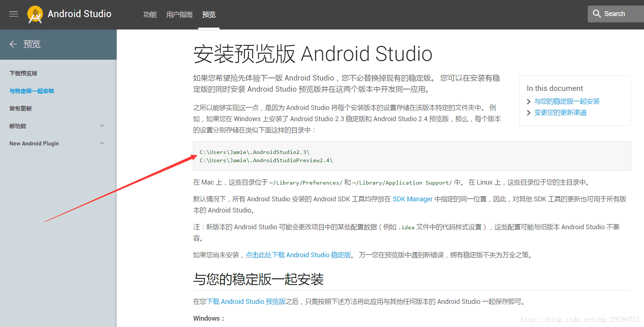The image size is (644, 327).
Task: Jump to 与您的稳定版一起安装 in document list
Action: click(567, 101)
